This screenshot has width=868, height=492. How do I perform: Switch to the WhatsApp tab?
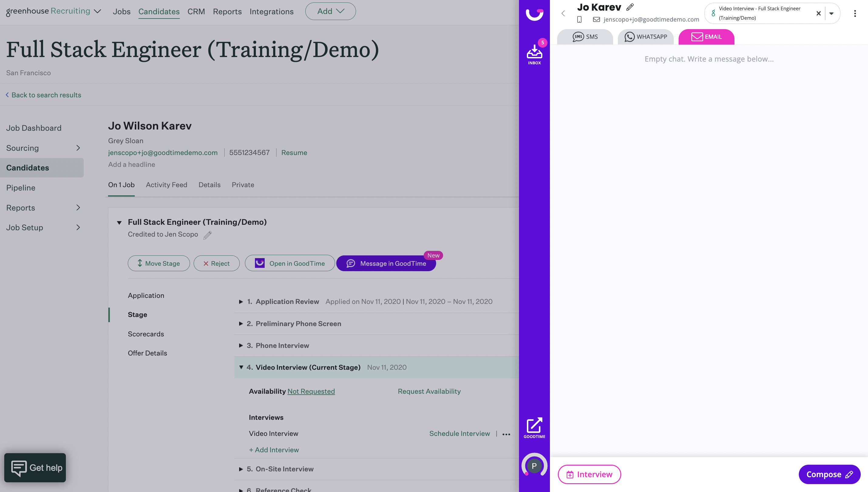645,37
